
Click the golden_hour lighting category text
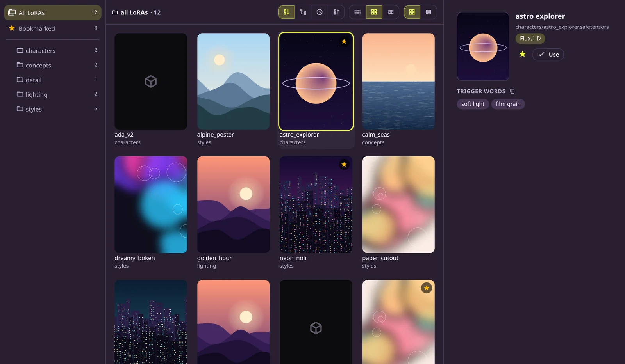(207, 266)
